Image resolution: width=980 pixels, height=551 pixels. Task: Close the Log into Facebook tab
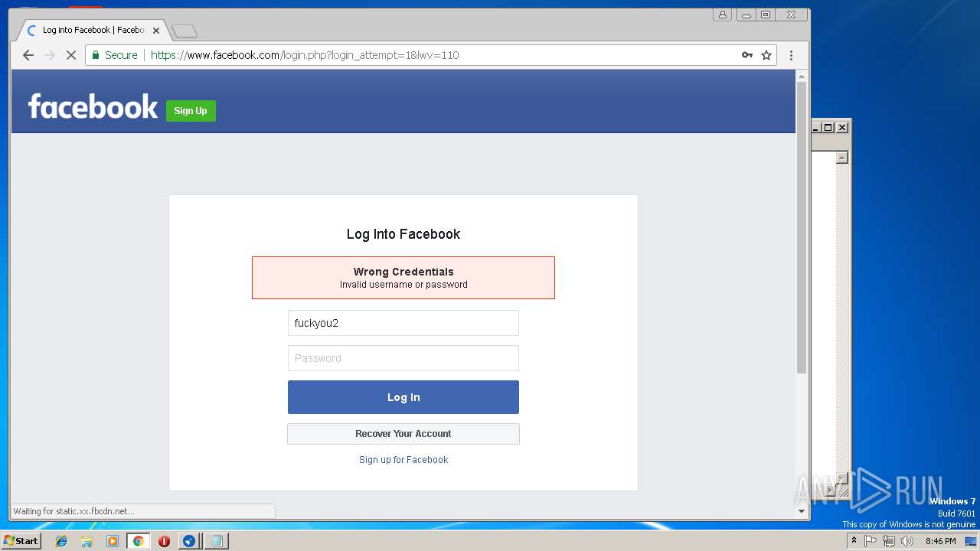point(156,31)
